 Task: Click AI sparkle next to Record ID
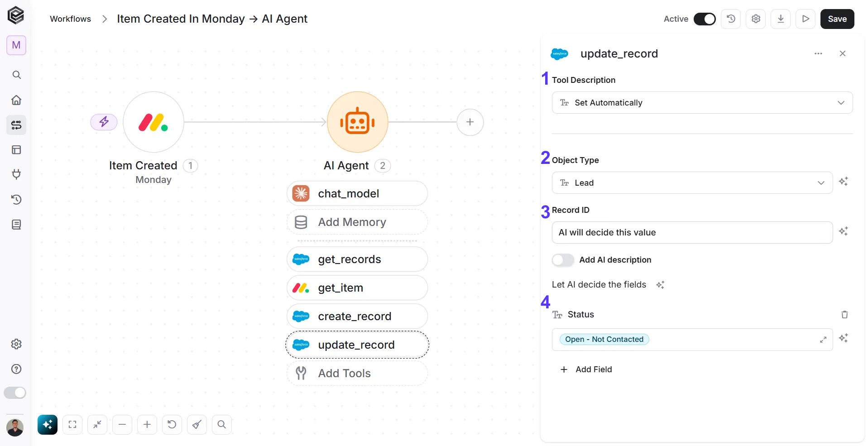coord(843,231)
